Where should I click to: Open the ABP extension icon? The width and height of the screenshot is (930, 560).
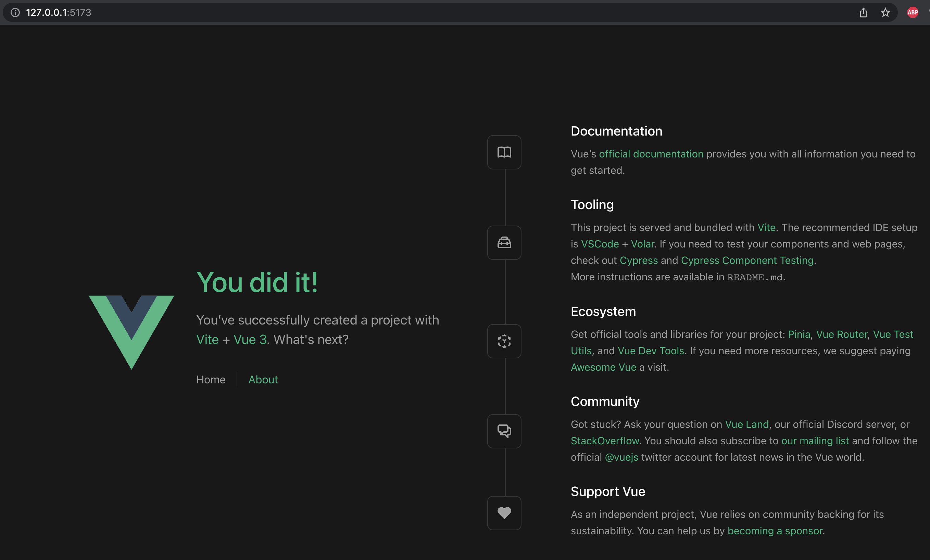[912, 12]
